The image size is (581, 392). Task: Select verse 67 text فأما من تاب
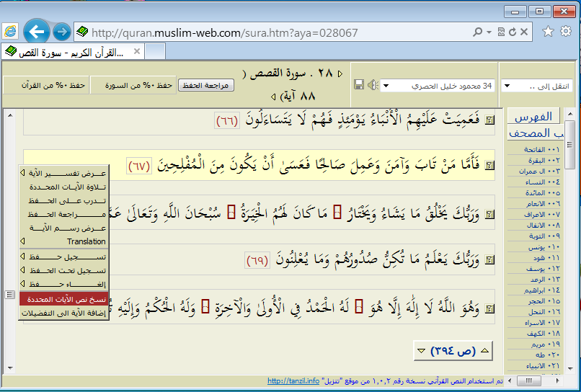point(319,165)
